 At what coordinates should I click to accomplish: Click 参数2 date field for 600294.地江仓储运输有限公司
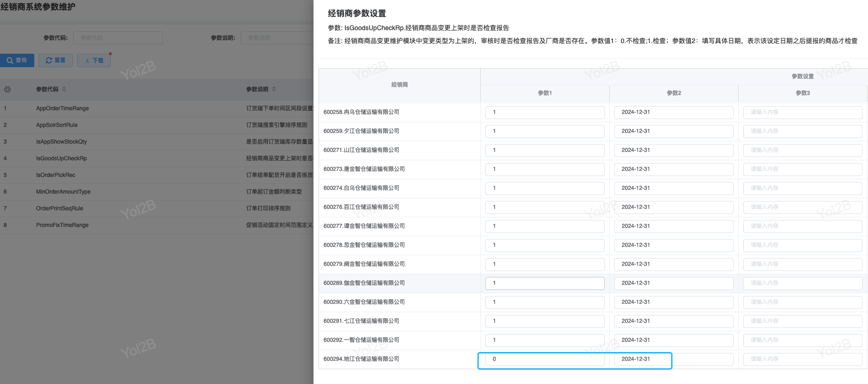click(x=673, y=359)
